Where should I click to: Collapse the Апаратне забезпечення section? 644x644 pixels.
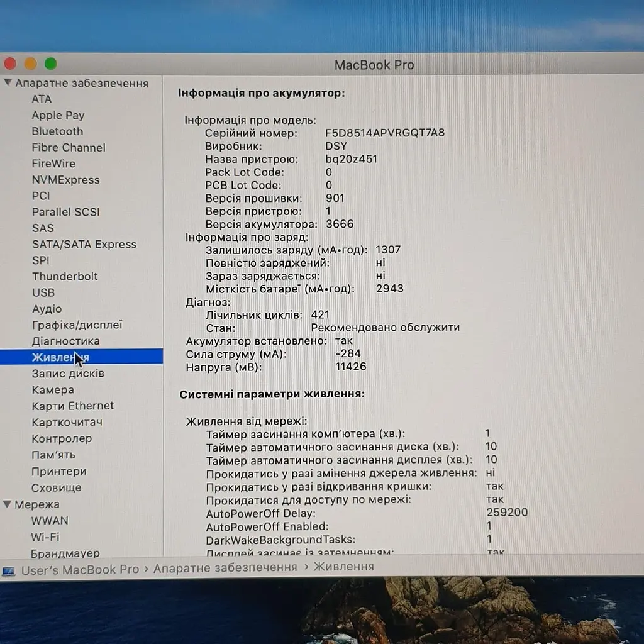coord(8,82)
